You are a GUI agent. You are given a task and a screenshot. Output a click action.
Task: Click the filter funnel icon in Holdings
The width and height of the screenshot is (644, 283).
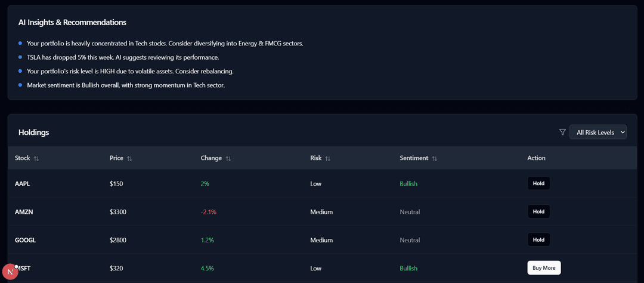[562, 132]
